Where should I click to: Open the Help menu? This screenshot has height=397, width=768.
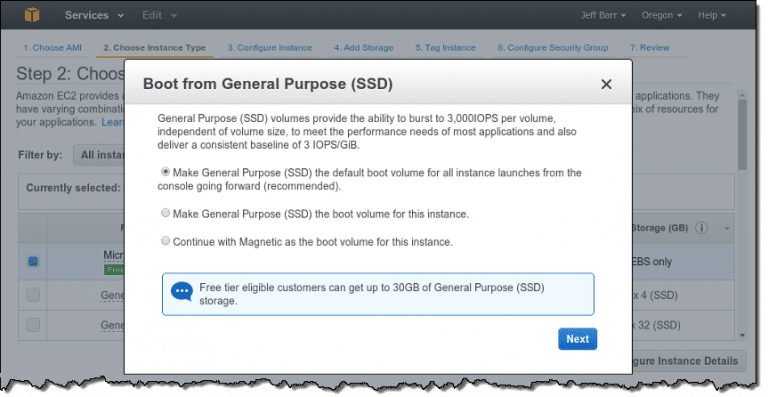coord(712,15)
